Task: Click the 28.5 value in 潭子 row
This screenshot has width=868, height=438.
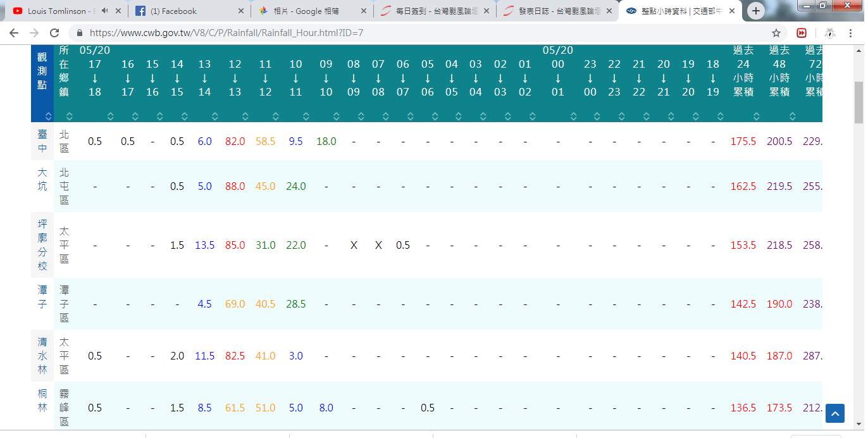Action: pos(295,304)
